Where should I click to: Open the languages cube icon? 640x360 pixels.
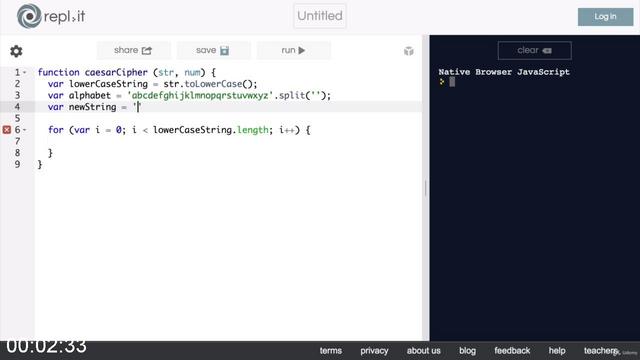coord(409,51)
